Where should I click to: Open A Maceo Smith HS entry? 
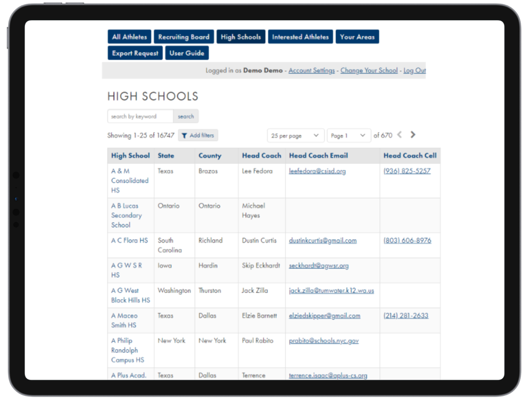[124, 320]
